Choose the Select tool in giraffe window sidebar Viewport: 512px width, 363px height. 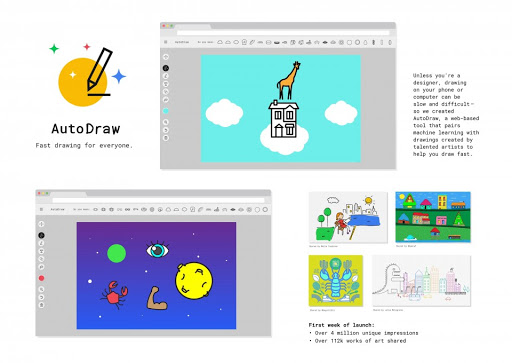coord(166,57)
